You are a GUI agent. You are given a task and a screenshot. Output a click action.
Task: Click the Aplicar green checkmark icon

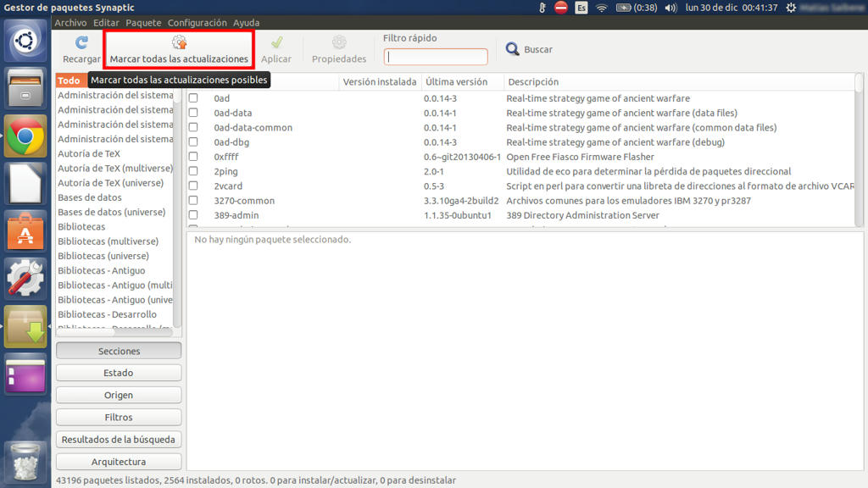point(276,42)
